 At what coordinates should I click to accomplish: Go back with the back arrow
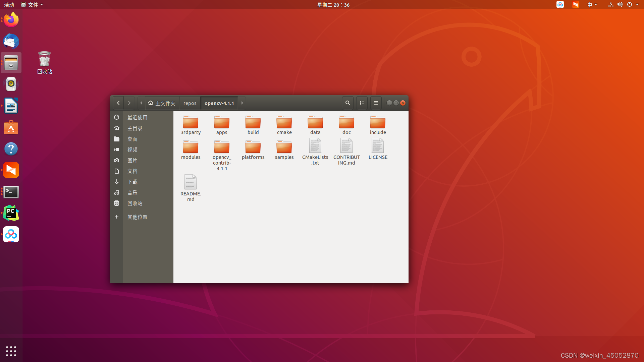(x=118, y=103)
